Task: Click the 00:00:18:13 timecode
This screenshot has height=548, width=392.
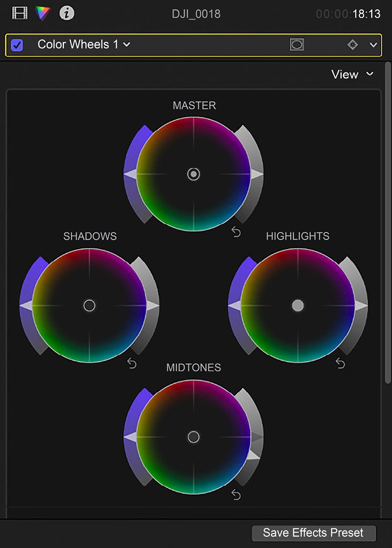Action: point(348,14)
